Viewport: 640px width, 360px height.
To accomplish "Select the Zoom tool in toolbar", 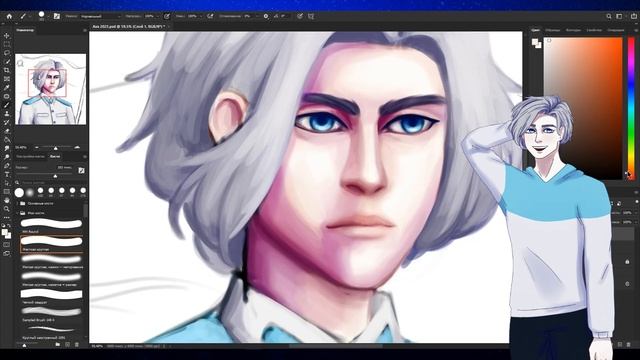I will (7, 209).
